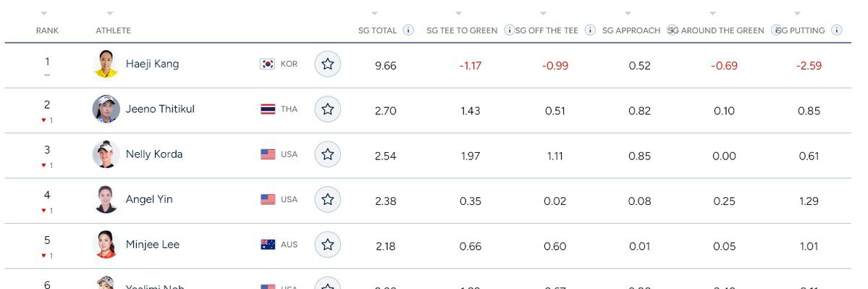Click the South Korea flag icon
Image resolution: width=868 pixels, height=289 pixels.
268,64
